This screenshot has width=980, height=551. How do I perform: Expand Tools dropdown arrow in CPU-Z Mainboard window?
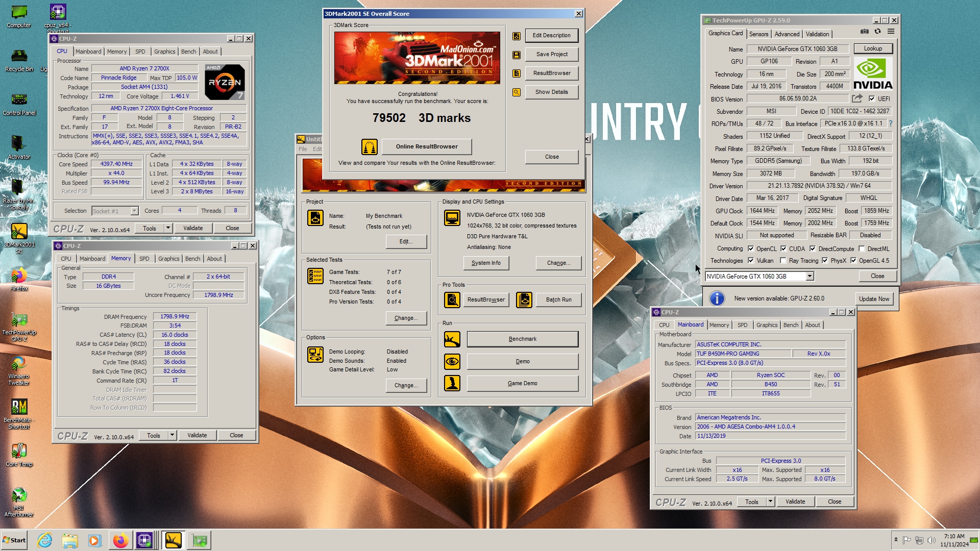coord(770,502)
